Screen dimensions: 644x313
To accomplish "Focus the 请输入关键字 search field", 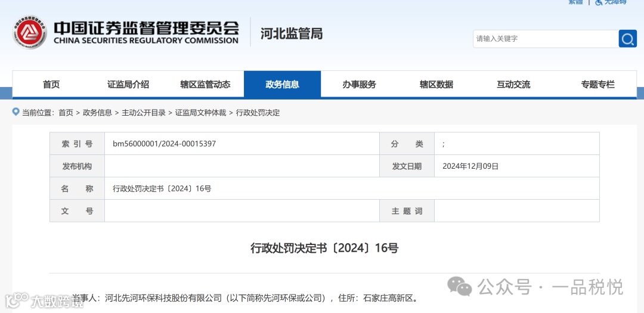I will click(546, 39).
